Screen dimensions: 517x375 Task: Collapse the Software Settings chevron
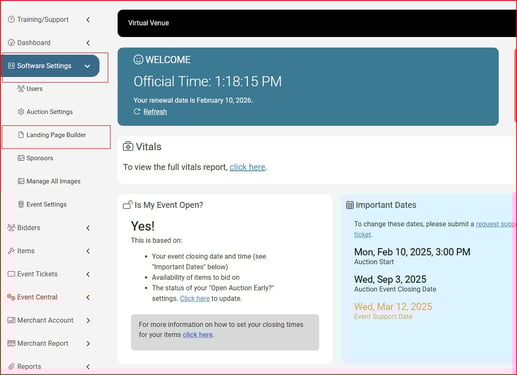point(87,66)
